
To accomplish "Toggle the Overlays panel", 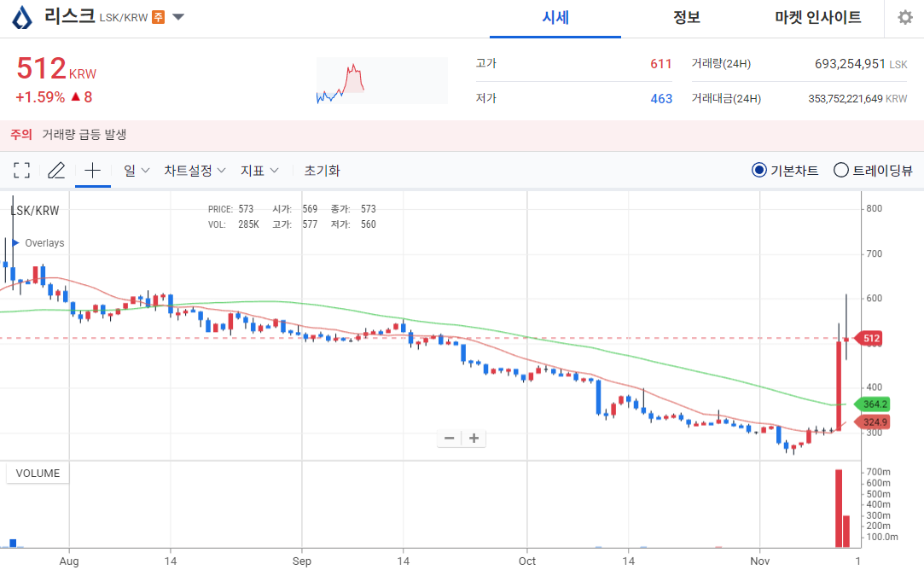I will pos(37,242).
